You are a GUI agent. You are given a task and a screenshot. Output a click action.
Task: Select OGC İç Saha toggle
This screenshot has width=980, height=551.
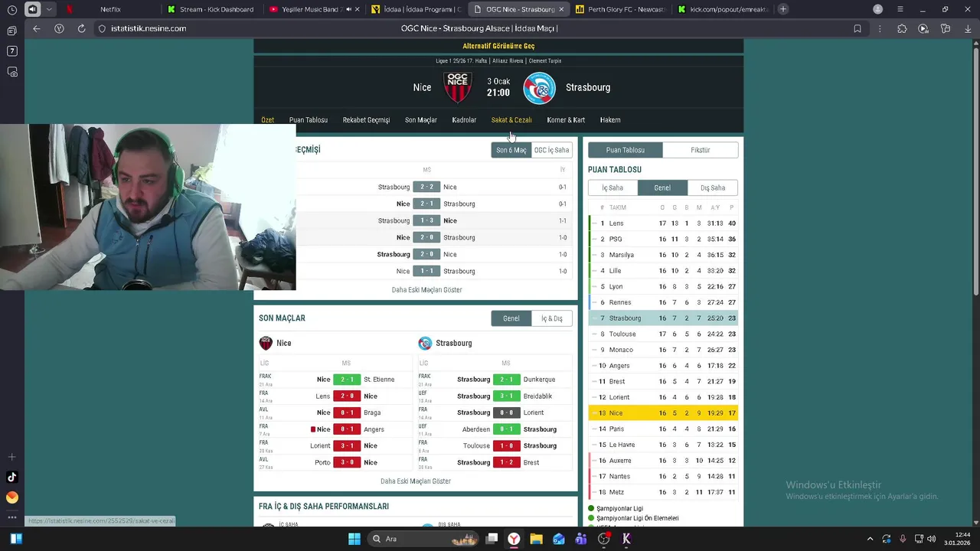pyautogui.click(x=552, y=150)
